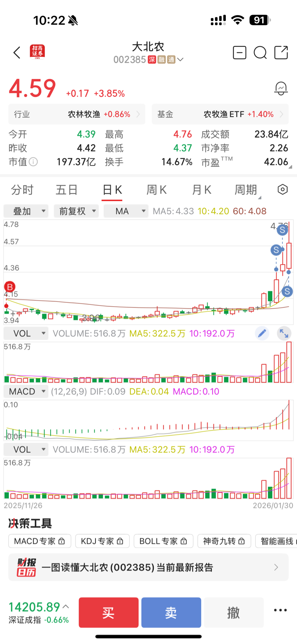The height and width of the screenshot is (644, 297).
Task: Tap the 融 badge next to stock code
Action: 162,60
